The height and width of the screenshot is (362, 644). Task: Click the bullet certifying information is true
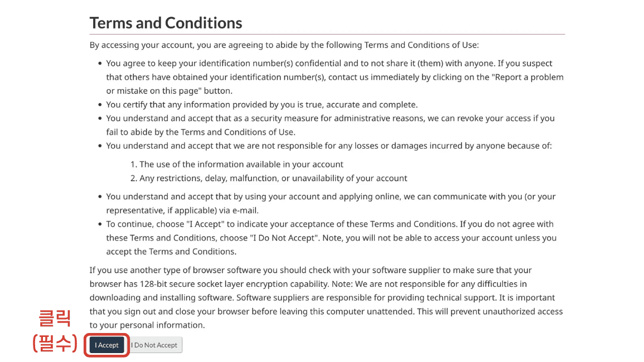point(262,105)
